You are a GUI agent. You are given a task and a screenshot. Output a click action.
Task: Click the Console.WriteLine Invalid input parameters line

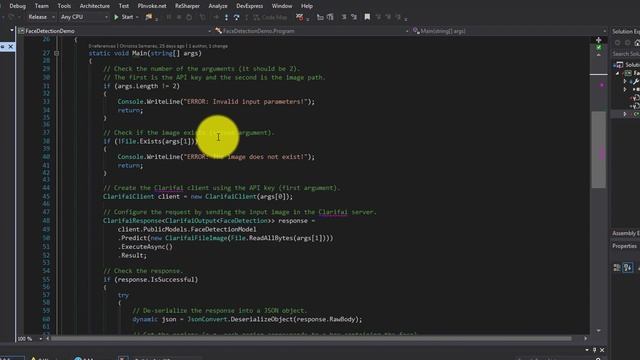coord(216,102)
